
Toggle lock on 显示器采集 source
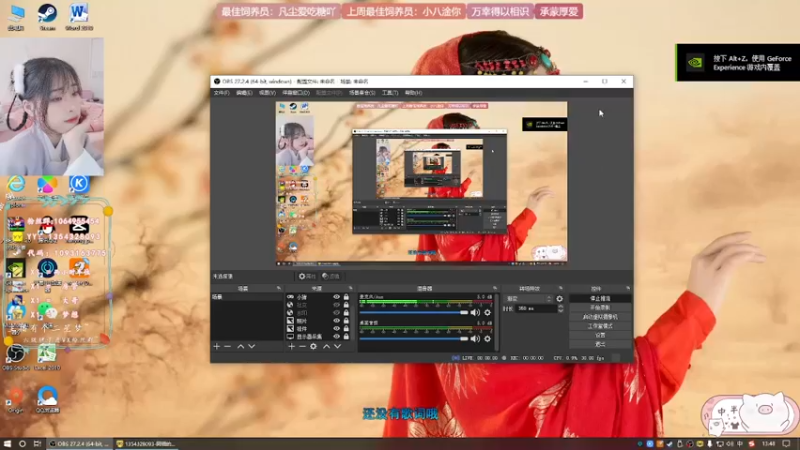pos(346,337)
